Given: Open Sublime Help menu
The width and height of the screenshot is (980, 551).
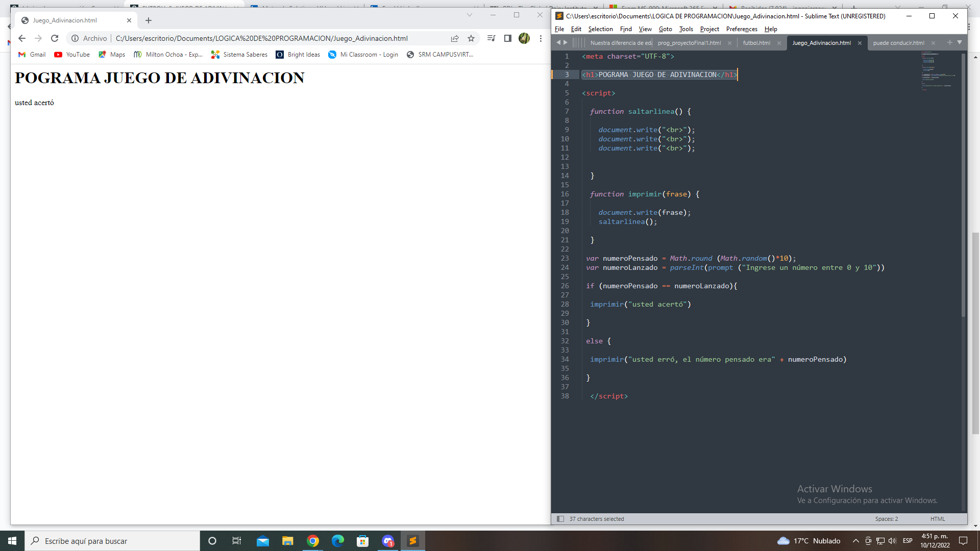Looking at the screenshot, I should (x=771, y=29).
